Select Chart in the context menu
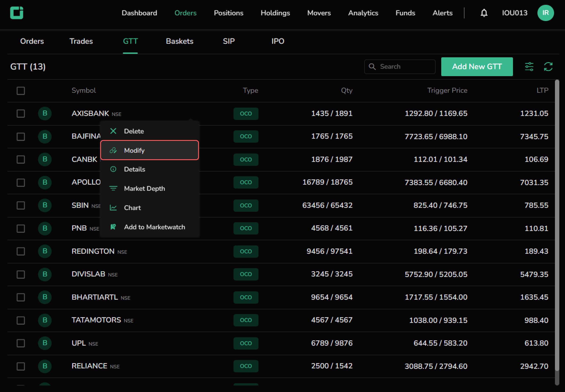The height and width of the screenshot is (392, 565). [x=150, y=208]
